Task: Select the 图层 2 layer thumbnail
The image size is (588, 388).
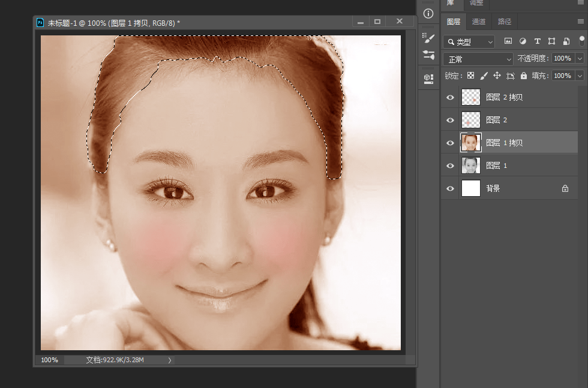Action: [471, 120]
